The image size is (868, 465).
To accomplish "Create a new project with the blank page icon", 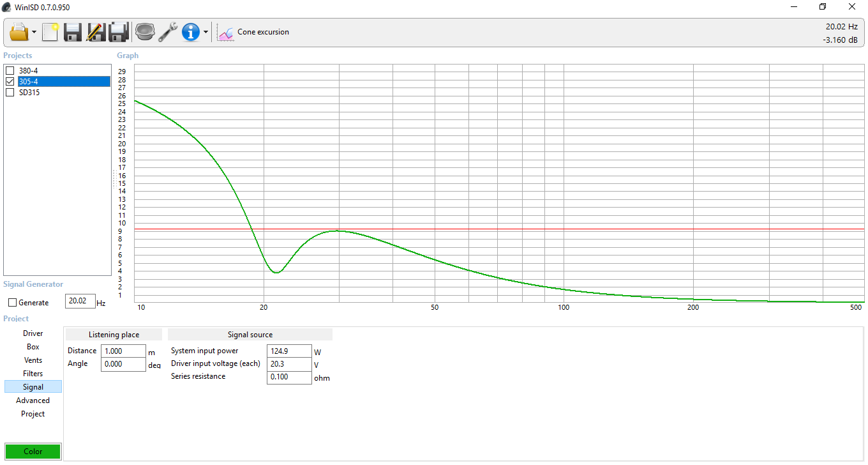I will pos(50,32).
